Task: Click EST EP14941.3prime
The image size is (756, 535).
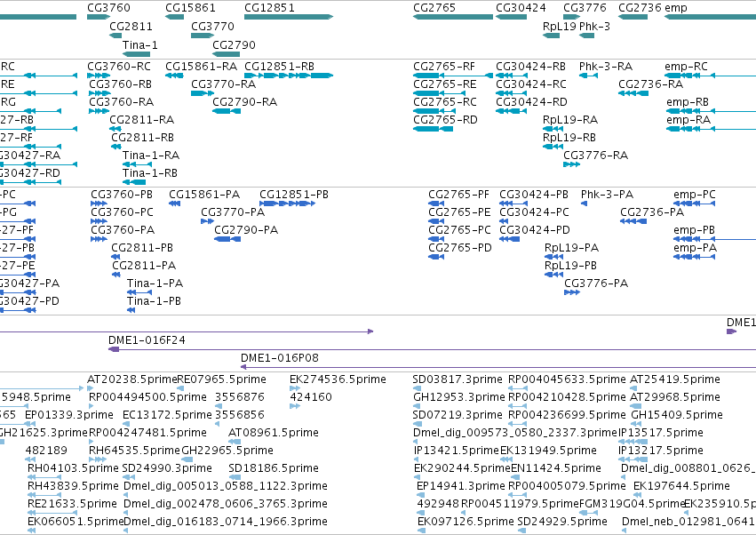Action: [x=460, y=486]
